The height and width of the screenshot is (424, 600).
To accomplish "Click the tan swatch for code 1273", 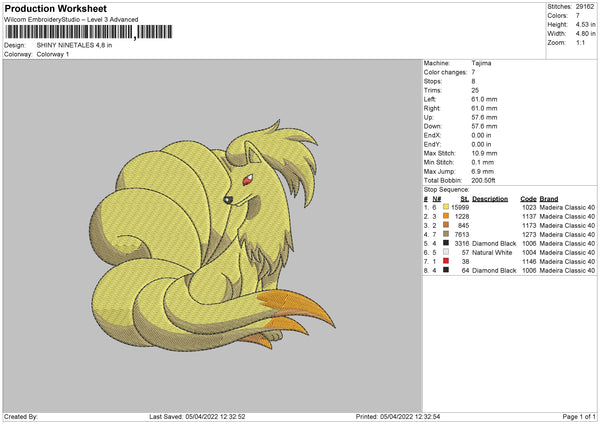I will [446, 234].
